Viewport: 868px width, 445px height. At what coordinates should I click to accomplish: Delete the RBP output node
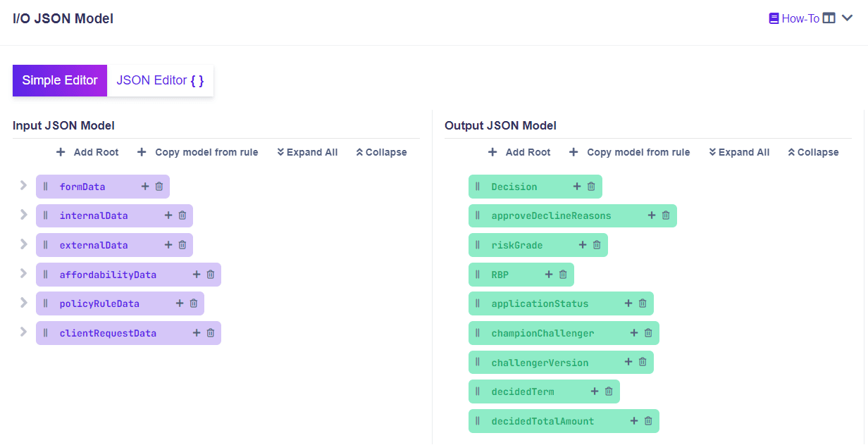point(563,275)
